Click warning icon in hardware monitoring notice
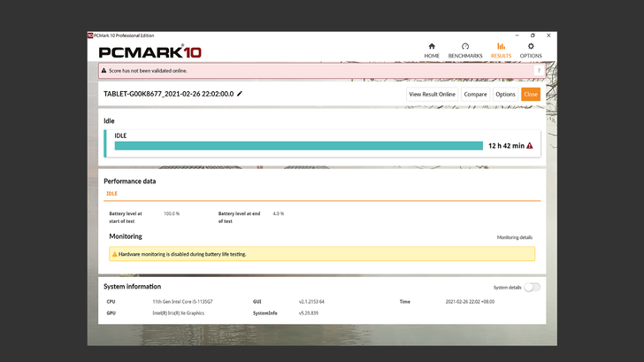The height and width of the screenshot is (362, 644). [114, 254]
